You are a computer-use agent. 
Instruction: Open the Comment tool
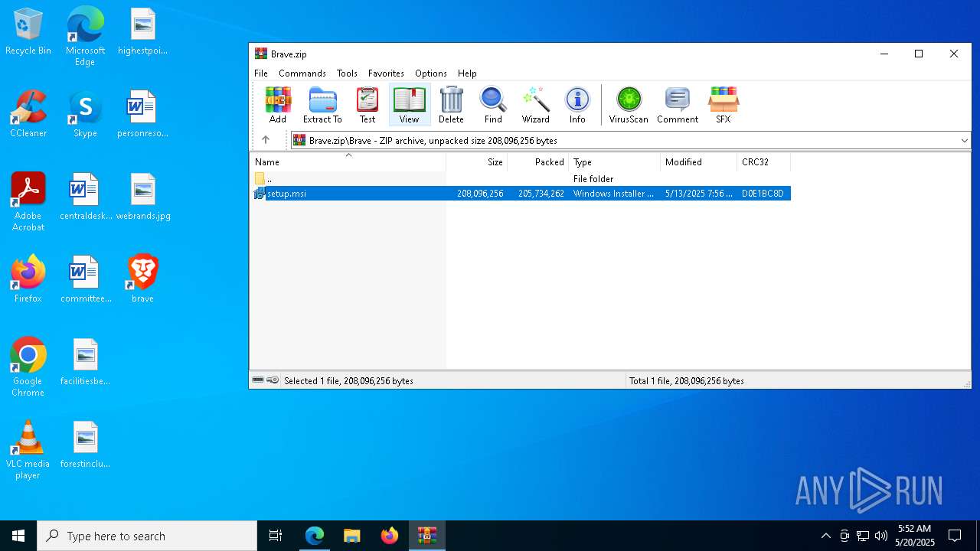[x=678, y=105]
